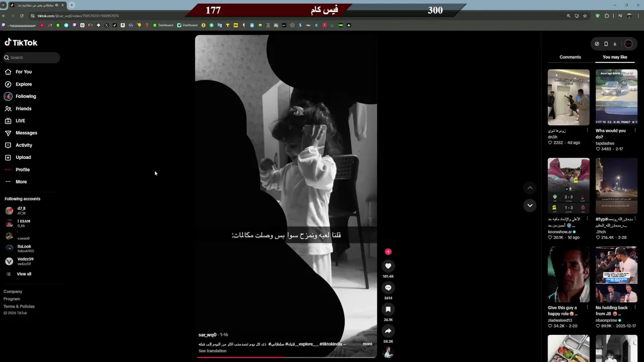This screenshot has height=362, width=644.
Task: Open the No holding back from JB thumbnail
Action: click(x=616, y=274)
